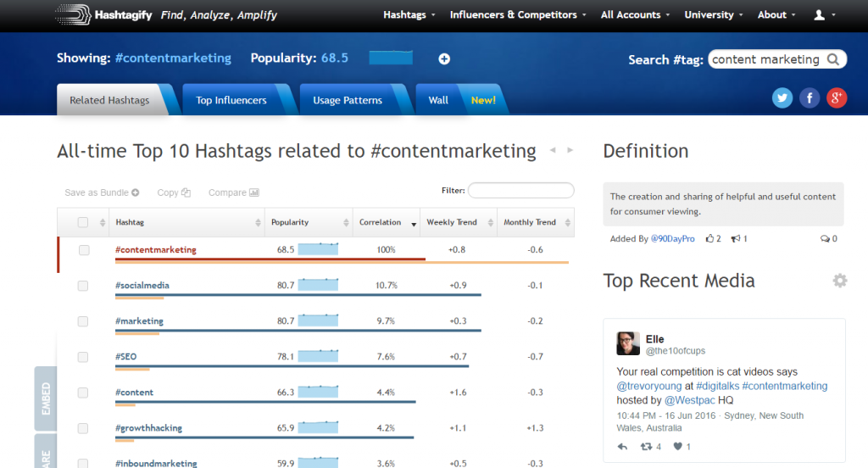Open #contentmarketing link in Showing header
The height and width of the screenshot is (468, 868).
173,58
